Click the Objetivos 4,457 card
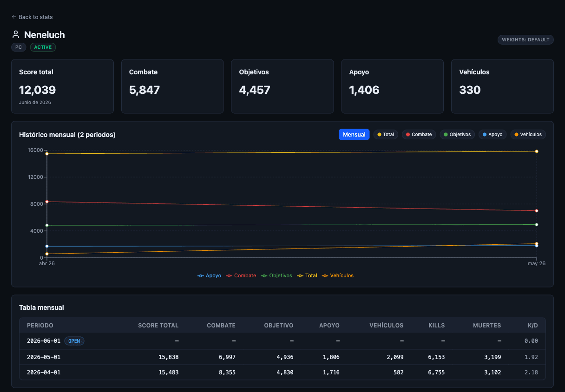Viewport: 565px width, 392px height. 282,86
